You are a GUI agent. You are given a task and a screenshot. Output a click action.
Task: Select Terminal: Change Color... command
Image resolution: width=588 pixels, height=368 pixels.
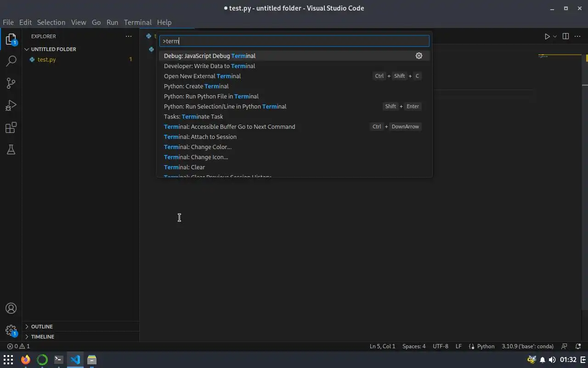pyautogui.click(x=294, y=147)
